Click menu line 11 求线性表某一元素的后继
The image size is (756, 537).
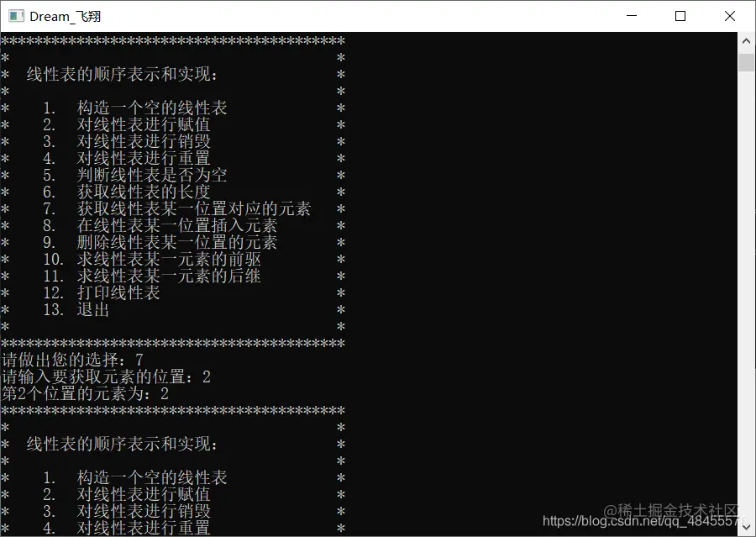pos(151,276)
